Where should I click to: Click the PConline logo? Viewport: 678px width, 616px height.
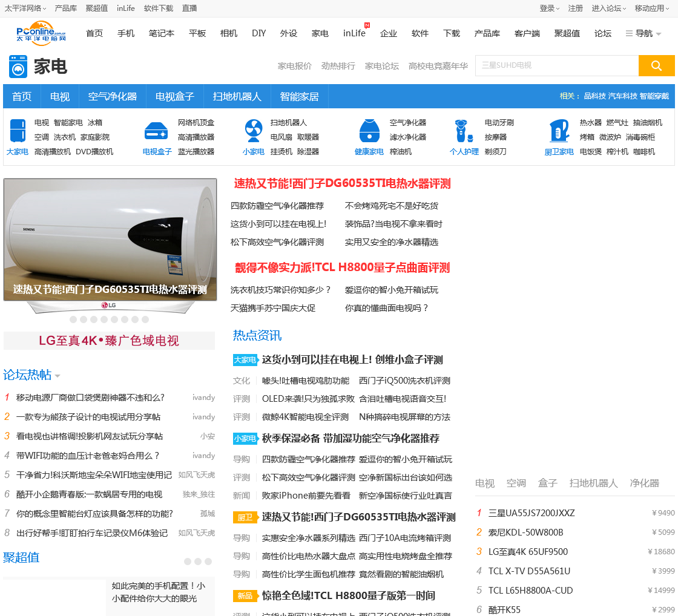tap(41, 33)
